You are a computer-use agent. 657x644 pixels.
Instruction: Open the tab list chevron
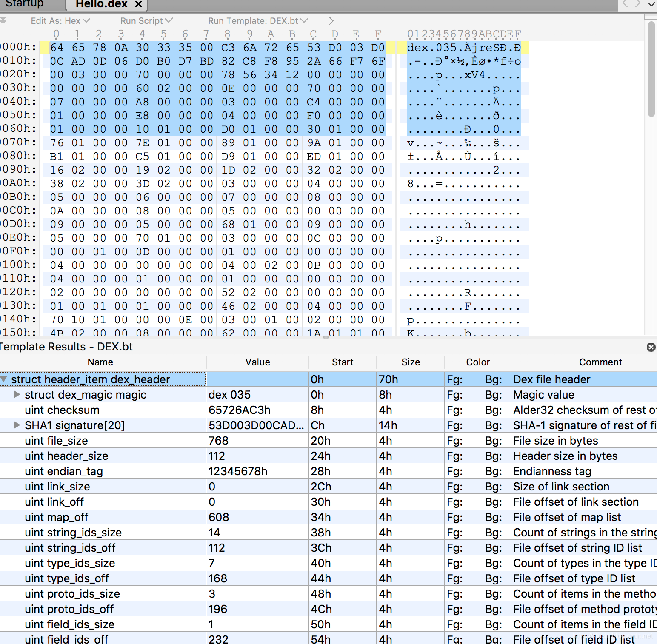[651, 4]
